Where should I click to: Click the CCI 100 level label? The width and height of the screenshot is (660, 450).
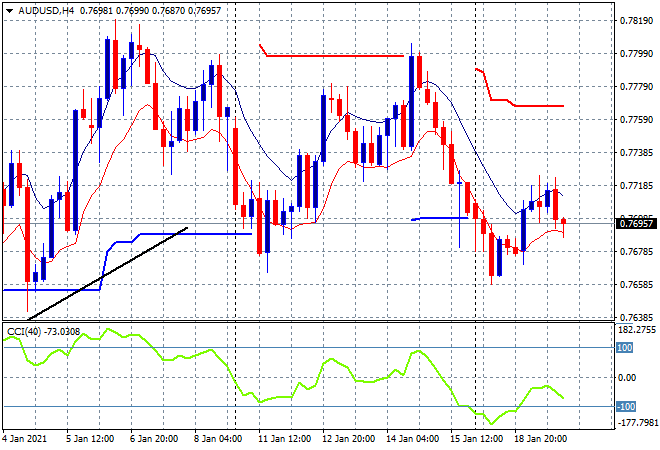pyautogui.click(x=625, y=348)
